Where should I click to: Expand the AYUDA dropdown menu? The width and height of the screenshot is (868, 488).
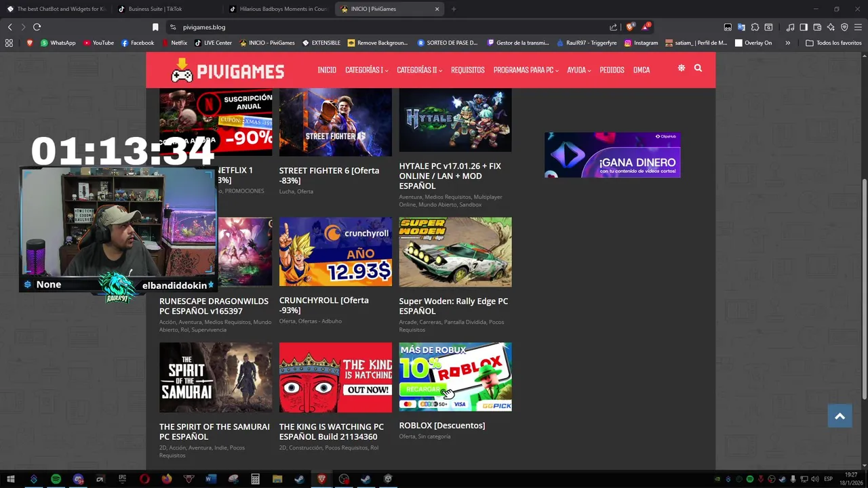point(578,70)
